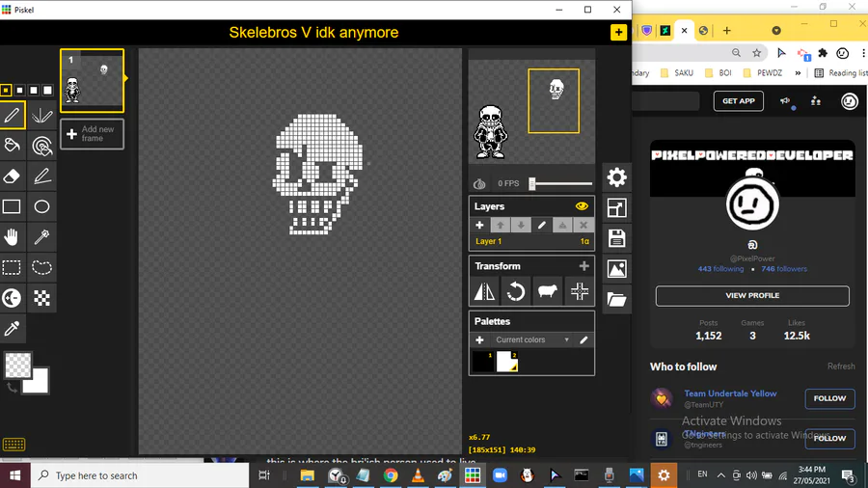The height and width of the screenshot is (488, 868).
Task: Select the Paint bucket tool
Action: pos(13,146)
